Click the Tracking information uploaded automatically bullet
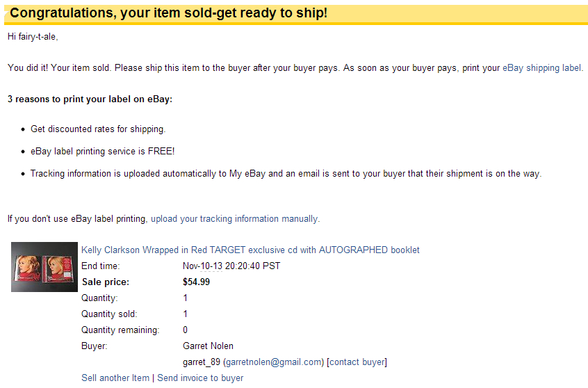The image size is (588, 388). point(286,174)
